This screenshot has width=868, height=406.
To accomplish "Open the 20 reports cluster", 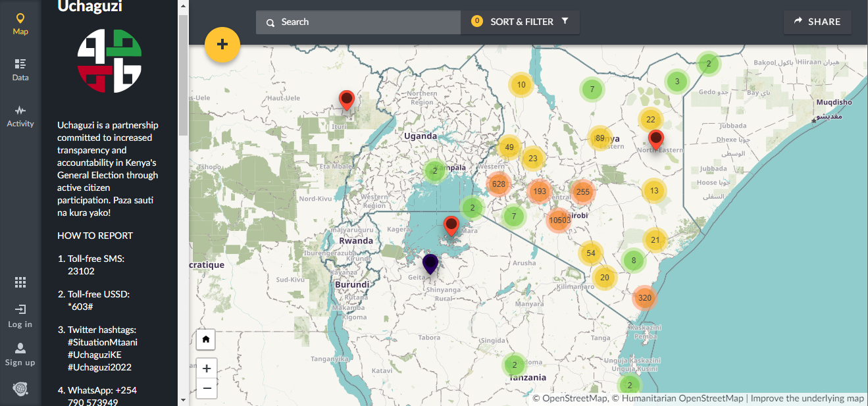I will coord(604,278).
